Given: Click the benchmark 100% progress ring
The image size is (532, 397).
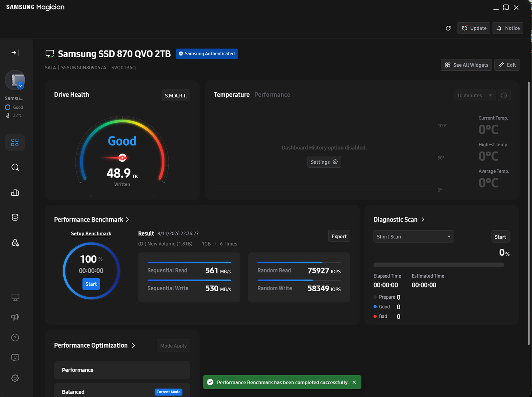Looking at the screenshot, I should 91,271.
